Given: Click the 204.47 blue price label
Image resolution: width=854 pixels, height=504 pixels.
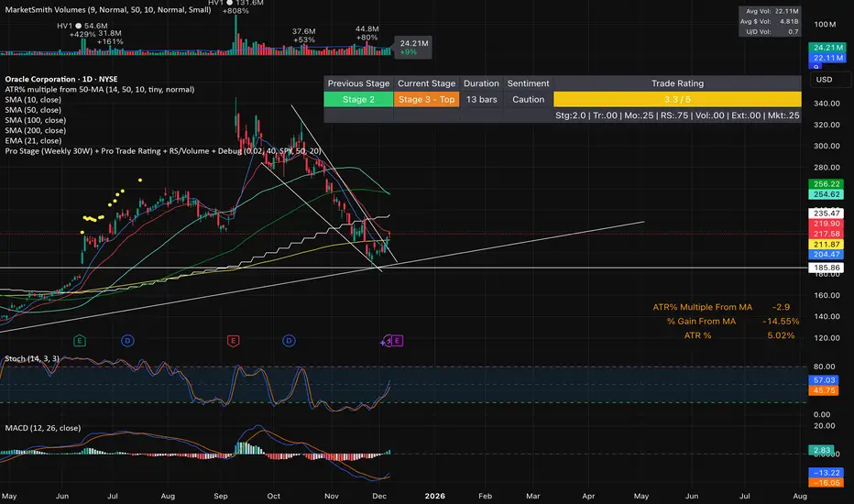Looking at the screenshot, I should pos(827,255).
